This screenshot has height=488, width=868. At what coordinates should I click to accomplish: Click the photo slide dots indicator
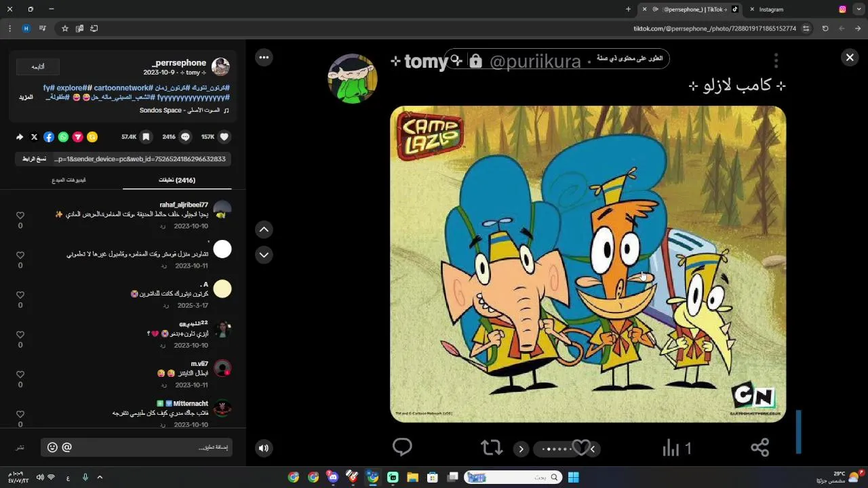[x=556, y=449]
